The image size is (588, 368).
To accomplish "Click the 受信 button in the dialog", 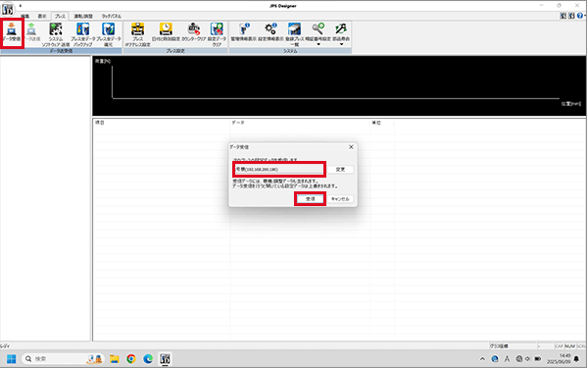I will 310,198.
